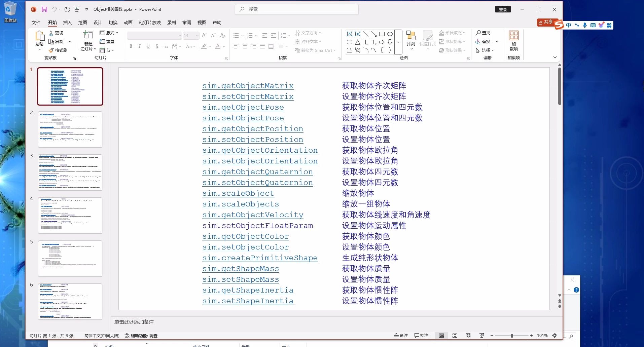Viewport: 644px width, 347px height.
Task: Open Reading View from status bar
Action: click(x=468, y=336)
